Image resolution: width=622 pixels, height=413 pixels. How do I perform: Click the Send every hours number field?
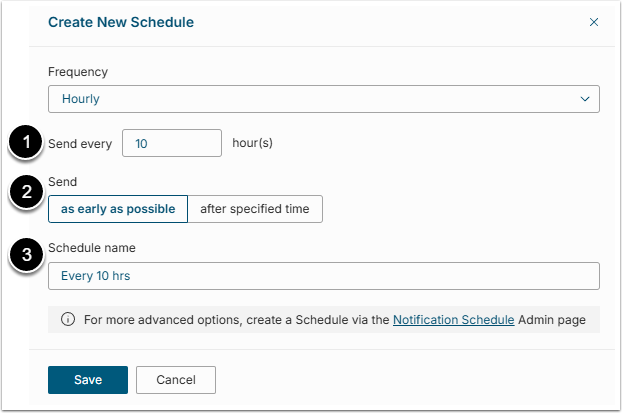(x=171, y=143)
